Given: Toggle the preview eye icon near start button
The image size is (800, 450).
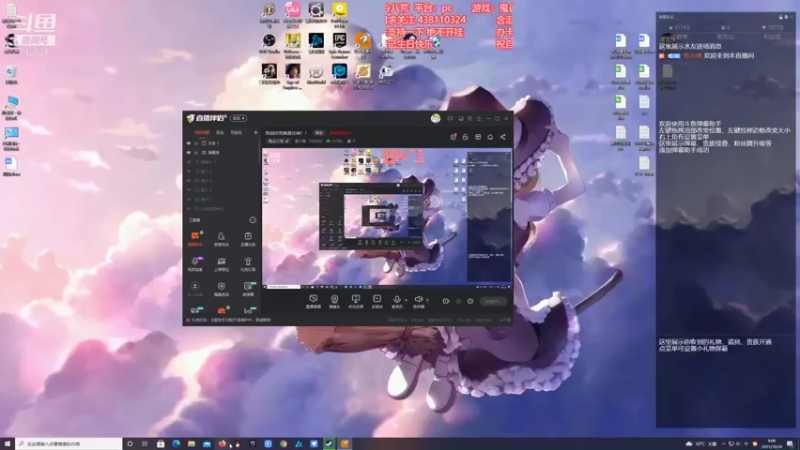Looking at the screenshot, I should coord(458,301).
